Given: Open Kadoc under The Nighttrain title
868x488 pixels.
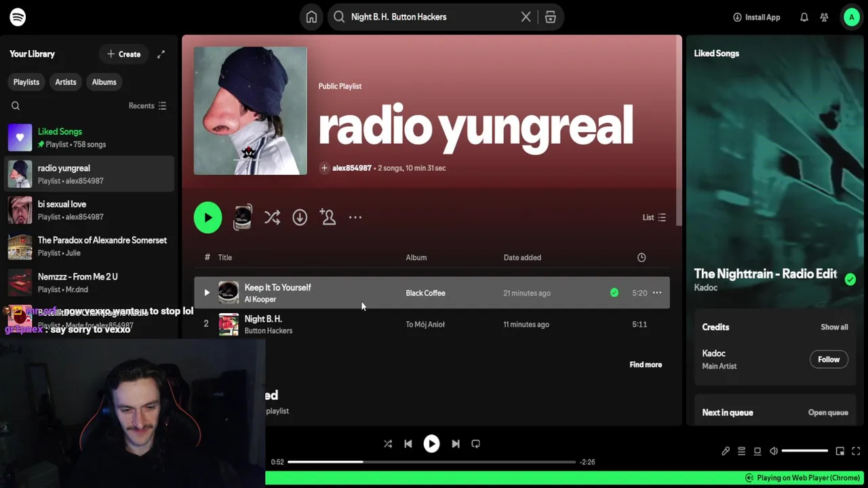Looking at the screenshot, I should point(706,287).
